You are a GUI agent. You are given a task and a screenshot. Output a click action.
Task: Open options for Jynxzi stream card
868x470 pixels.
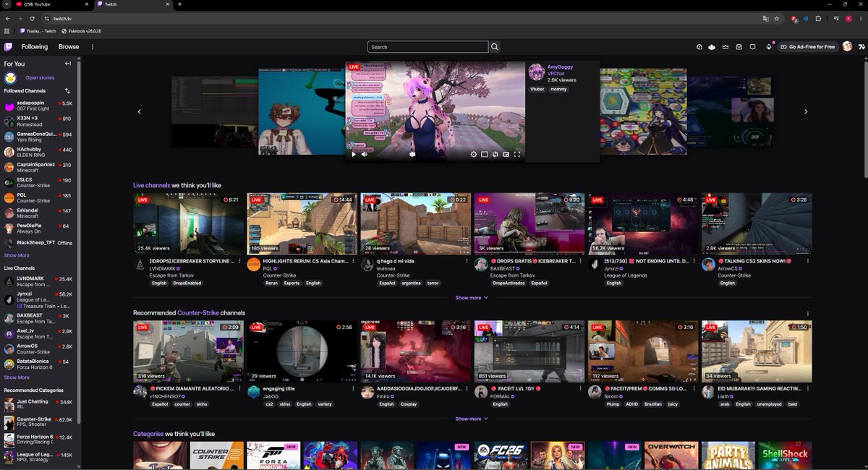(x=694, y=261)
